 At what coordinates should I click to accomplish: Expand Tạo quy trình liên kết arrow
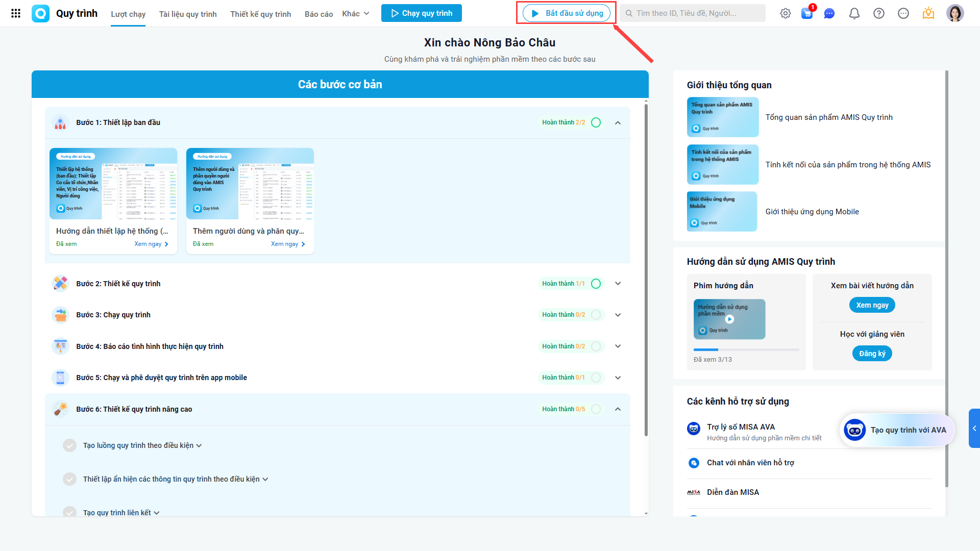point(157,513)
